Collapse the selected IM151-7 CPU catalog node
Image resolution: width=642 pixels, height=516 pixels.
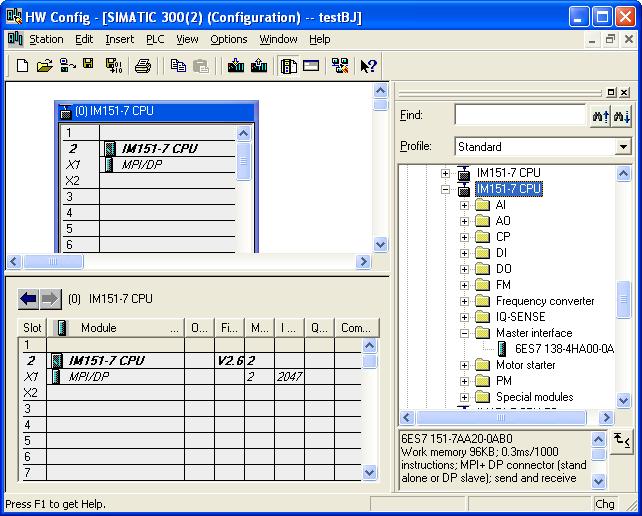445,189
